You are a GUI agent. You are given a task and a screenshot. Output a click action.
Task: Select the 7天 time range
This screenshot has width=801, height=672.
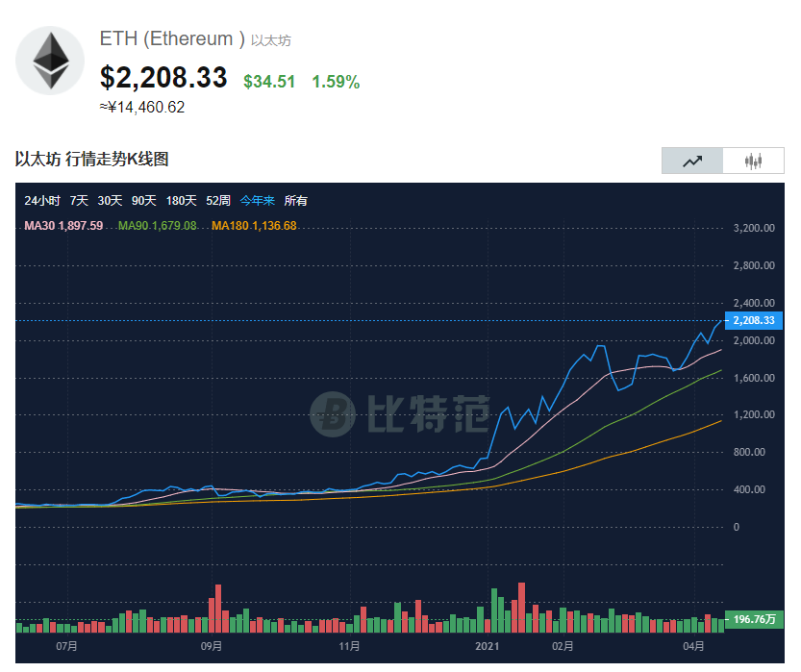click(x=79, y=201)
